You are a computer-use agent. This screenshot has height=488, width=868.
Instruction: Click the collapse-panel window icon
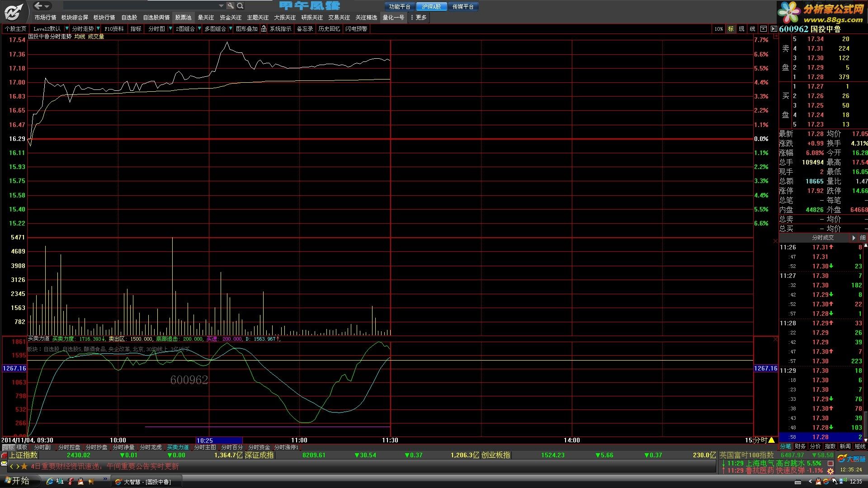coord(763,29)
